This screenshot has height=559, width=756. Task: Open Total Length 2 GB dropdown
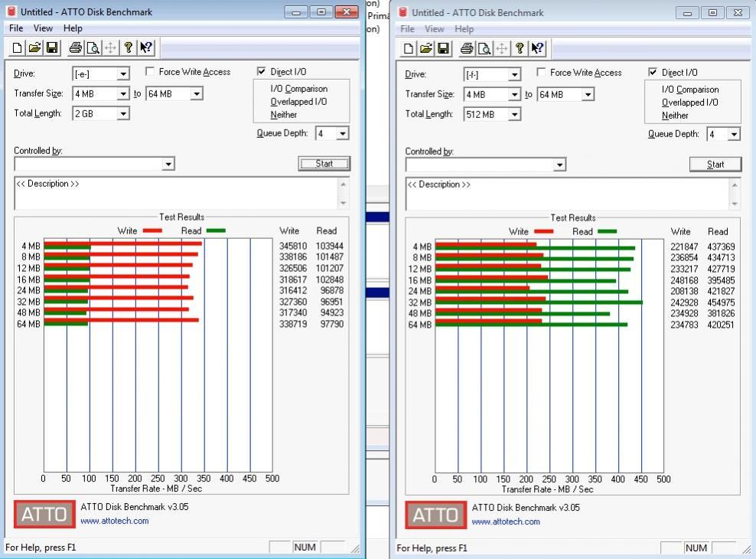[123, 113]
